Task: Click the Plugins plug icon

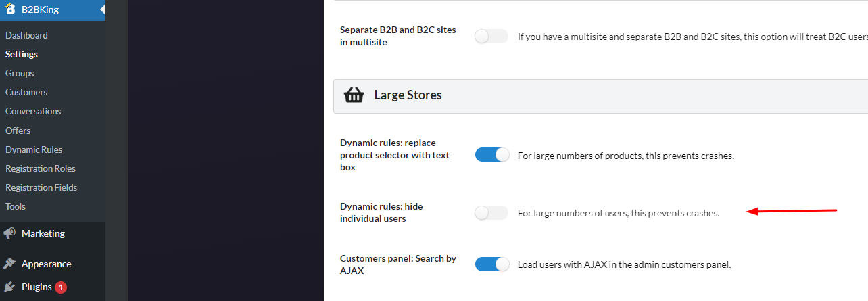Action: pyautogui.click(x=9, y=287)
